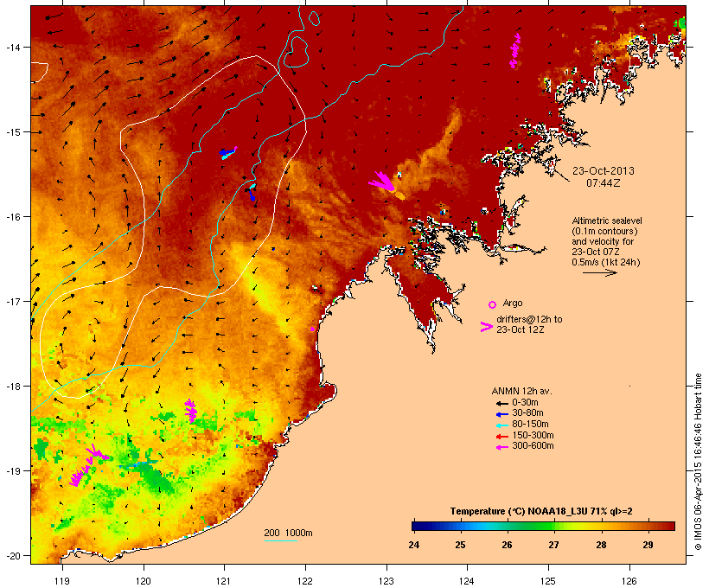The width and height of the screenshot is (709, 588).
Task: Click the 30-80m depth label
Action: (527, 413)
